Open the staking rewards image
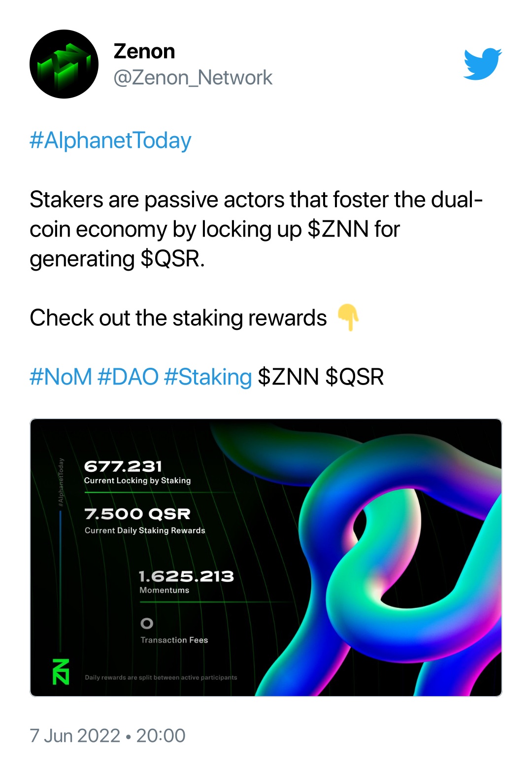532x775 pixels. [x=266, y=558]
